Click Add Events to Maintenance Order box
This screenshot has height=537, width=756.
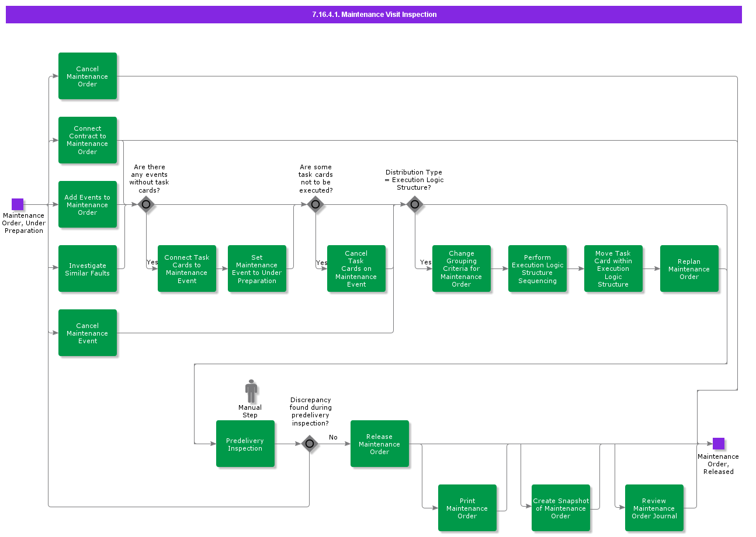click(x=88, y=204)
